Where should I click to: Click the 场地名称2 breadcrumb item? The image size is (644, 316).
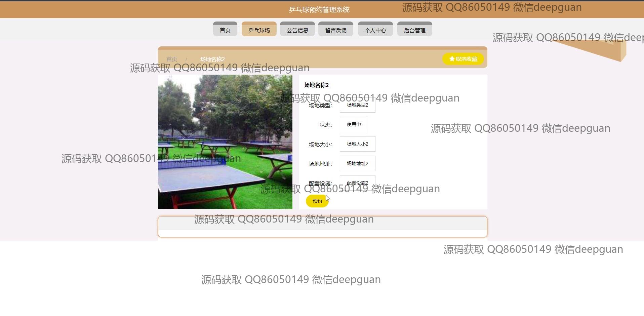(212, 59)
